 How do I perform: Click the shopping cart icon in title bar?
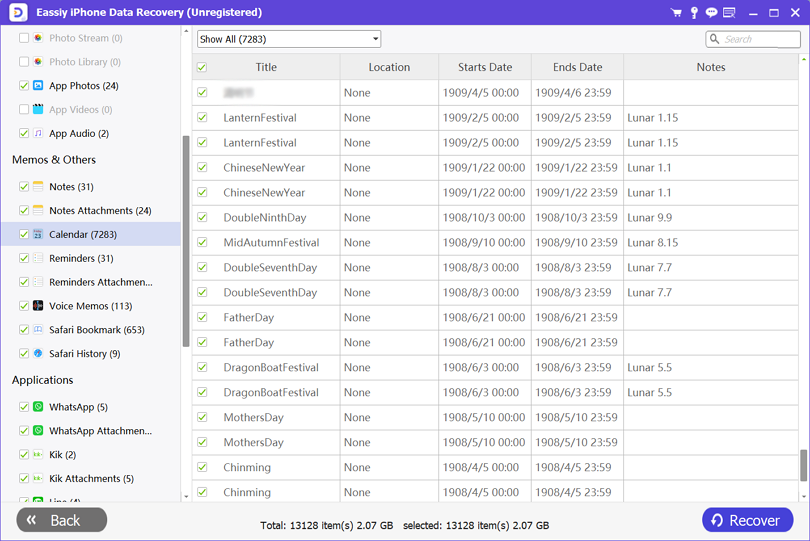pyautogui.click(x=676, y=12)
